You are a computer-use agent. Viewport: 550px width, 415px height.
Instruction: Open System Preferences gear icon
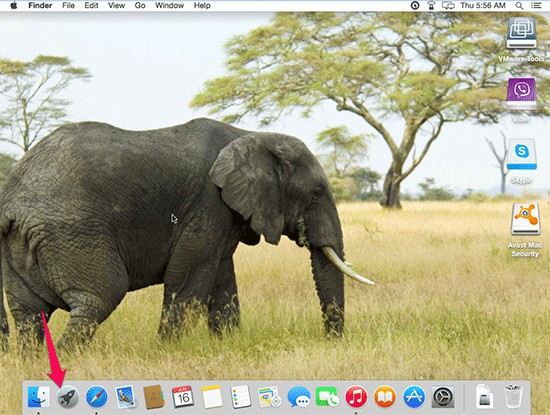click(443, 397)
